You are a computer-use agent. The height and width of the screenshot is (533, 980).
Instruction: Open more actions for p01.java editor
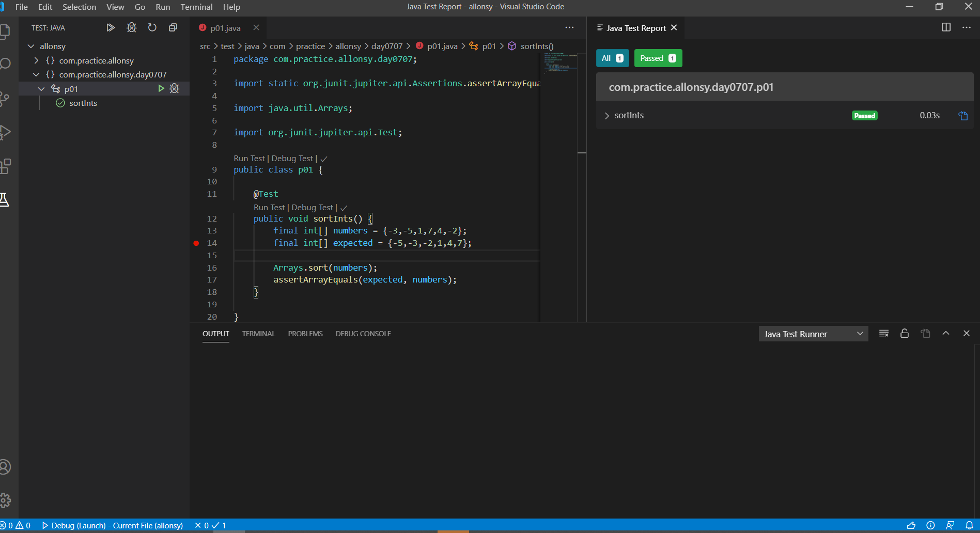569,27
